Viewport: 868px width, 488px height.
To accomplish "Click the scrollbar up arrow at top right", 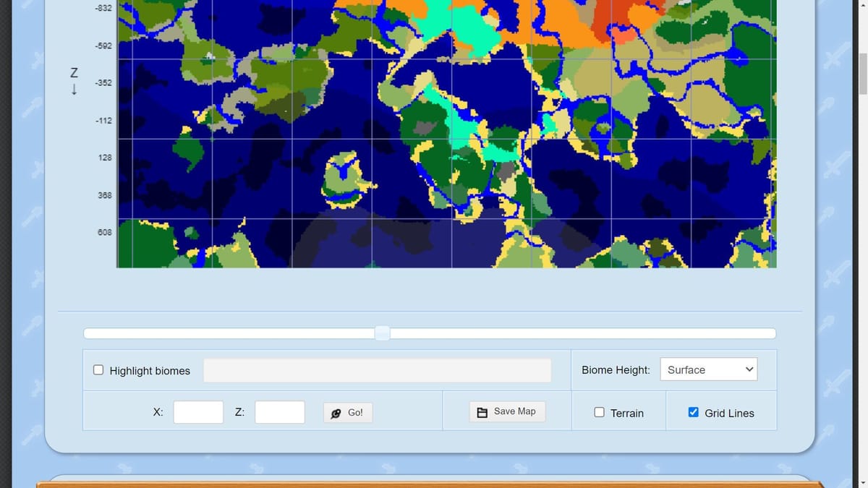I will pos(862,5).
